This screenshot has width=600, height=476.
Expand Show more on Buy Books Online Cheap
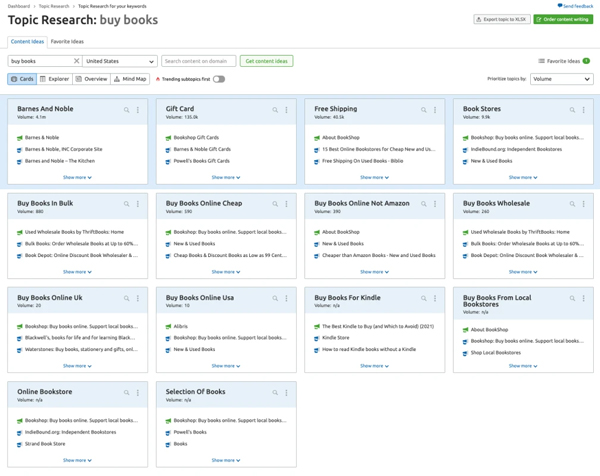tap(226, 272)
